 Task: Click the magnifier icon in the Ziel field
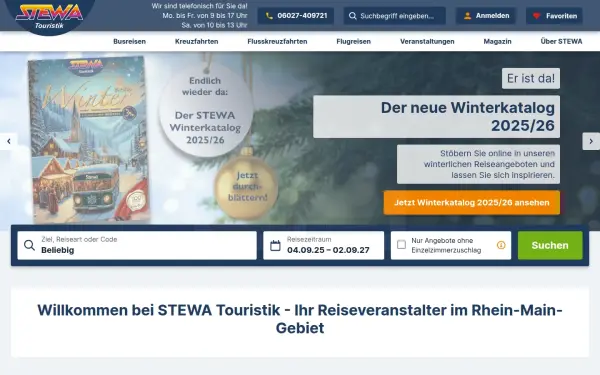pos(29,245)
